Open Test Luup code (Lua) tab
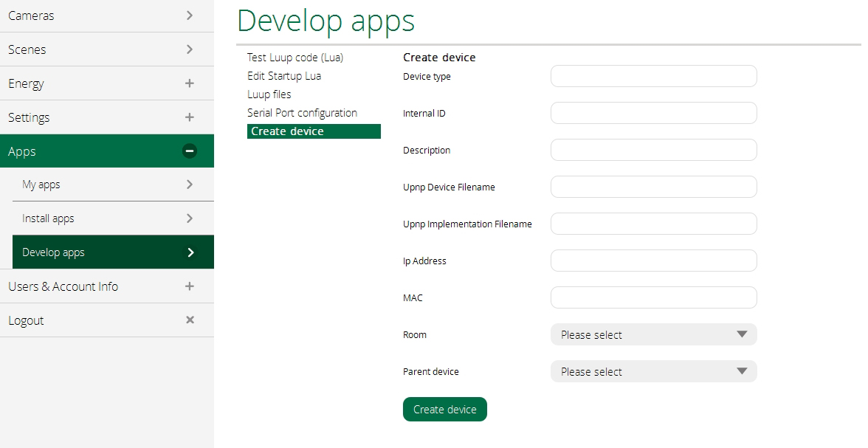This screenshot has height=448, width=868. tap(295, 58)
